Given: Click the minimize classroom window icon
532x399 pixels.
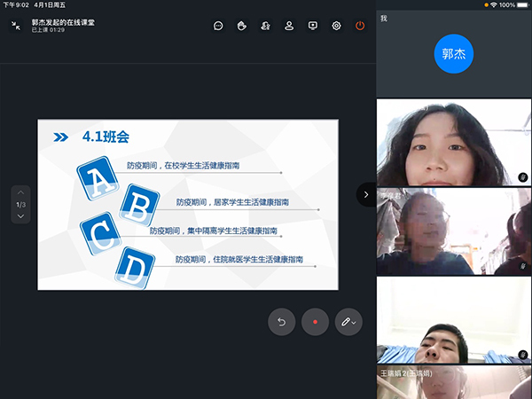Looking at the screenshot, I should click(x=16, y=26).
